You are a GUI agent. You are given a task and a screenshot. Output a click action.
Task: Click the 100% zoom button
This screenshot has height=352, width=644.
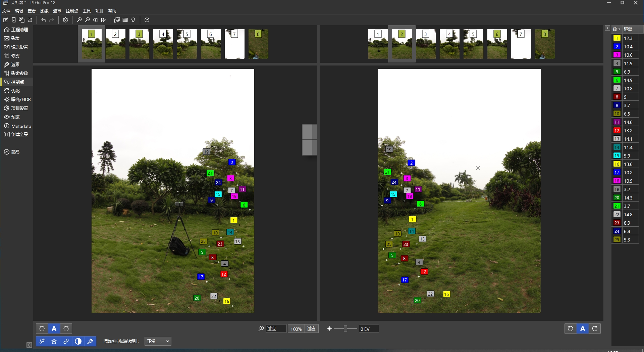[x=296, y=329]
